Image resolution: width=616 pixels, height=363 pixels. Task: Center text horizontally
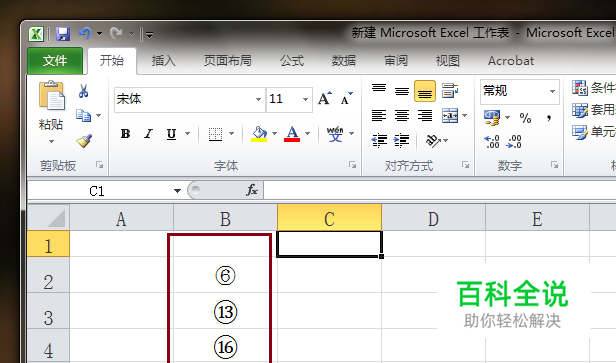coord(402,116)
